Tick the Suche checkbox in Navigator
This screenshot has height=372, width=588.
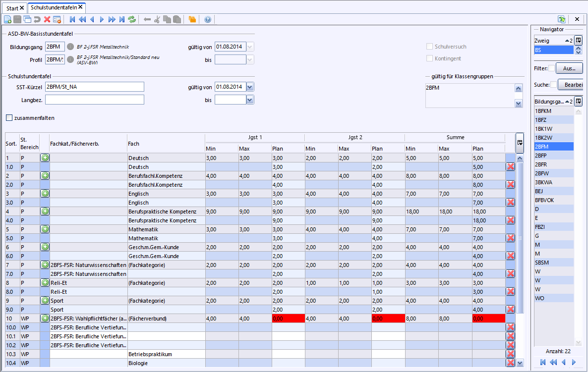pos(554,85)
